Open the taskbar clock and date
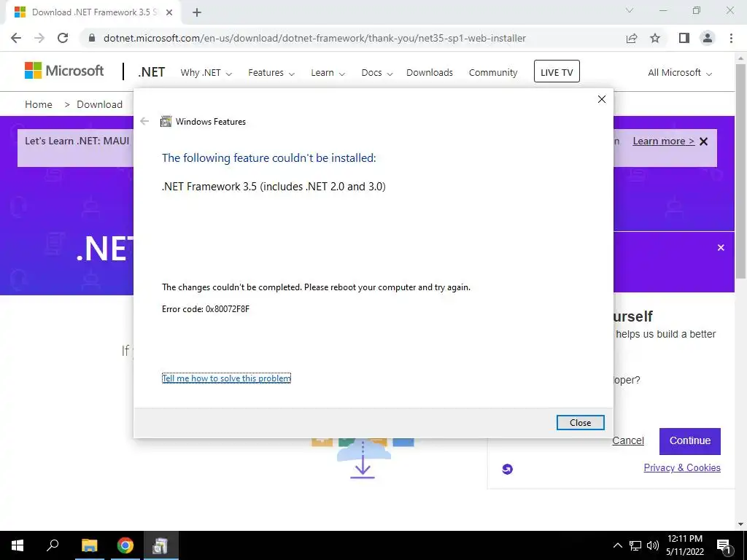Image resolution: width=747 pixels, height=560 pixels. click(685, 545)
